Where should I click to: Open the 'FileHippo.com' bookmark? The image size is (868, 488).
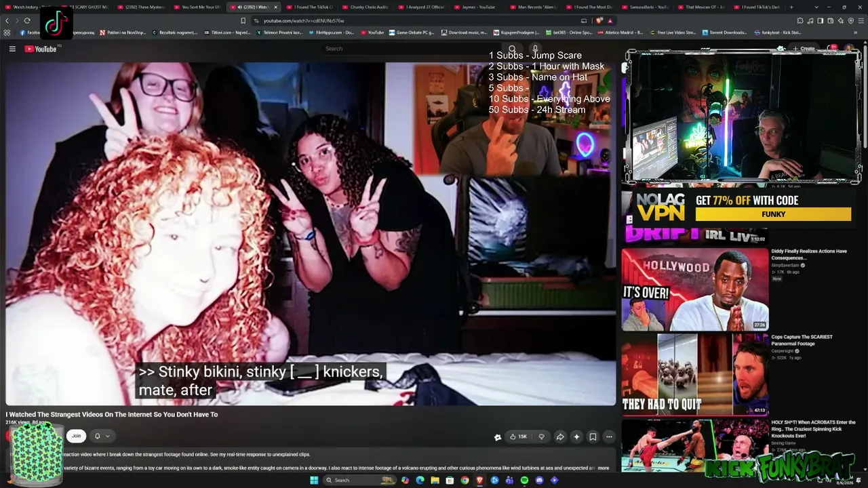point(332,33)
